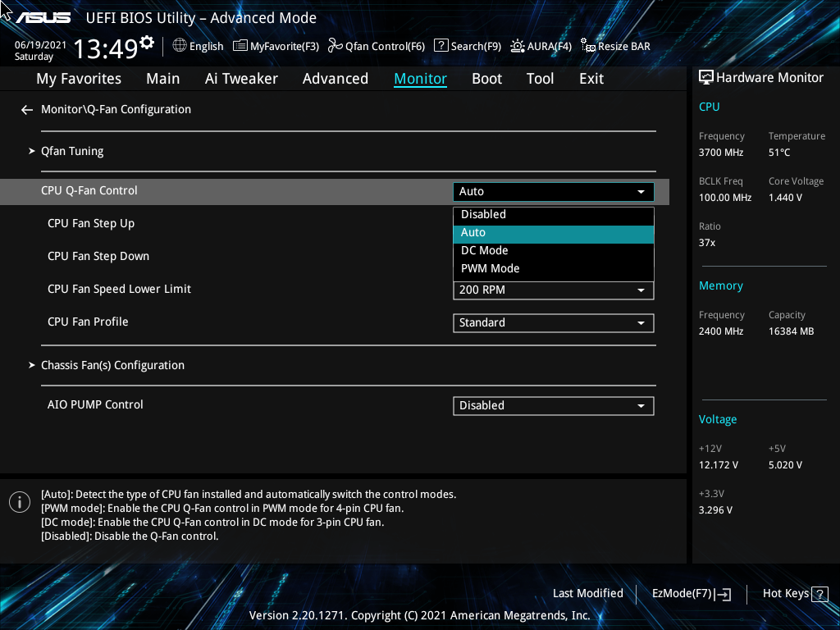Switch to the Boot tab
This screenshot has width=840, height=630.
(486, 78)
